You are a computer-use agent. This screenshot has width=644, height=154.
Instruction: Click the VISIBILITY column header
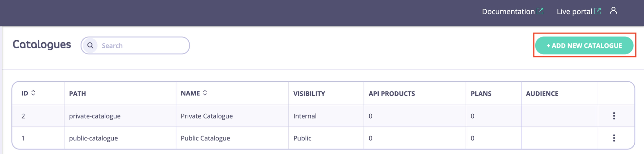[x=309, y=94]
